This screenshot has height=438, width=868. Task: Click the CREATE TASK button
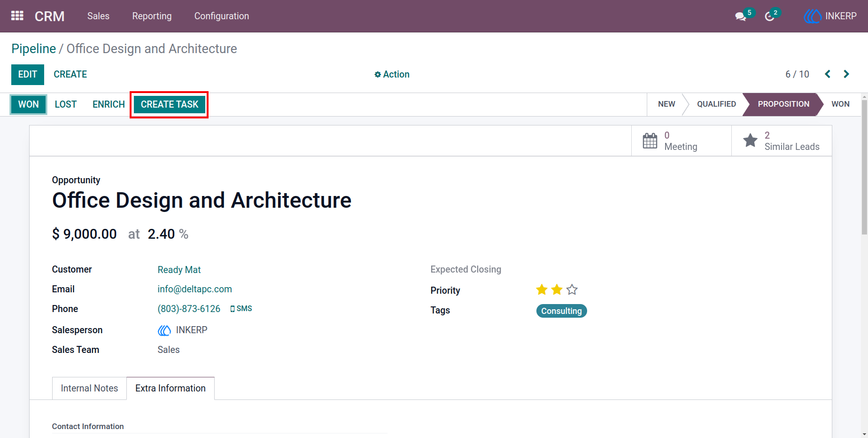click(170, 104)
